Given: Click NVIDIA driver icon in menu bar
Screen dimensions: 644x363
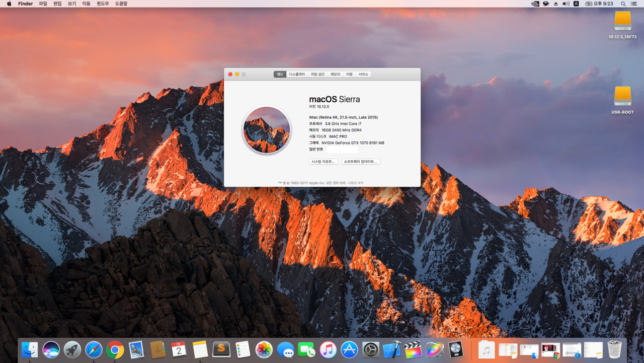Looking at the screenshot, I should [x=535, y=4].
